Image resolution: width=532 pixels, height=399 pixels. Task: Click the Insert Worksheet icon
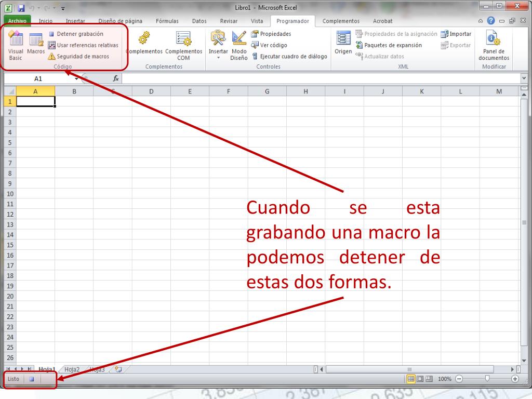click(118, 369)
